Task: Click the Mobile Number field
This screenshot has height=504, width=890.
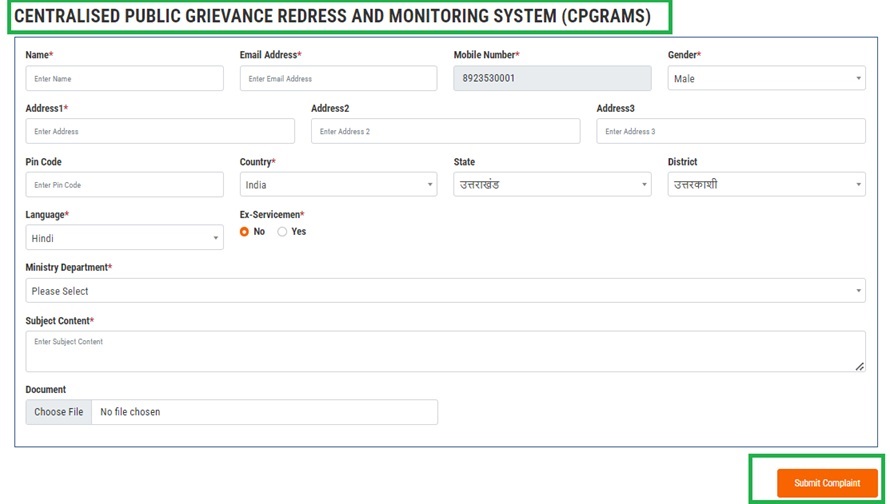Action: (552, 79)
